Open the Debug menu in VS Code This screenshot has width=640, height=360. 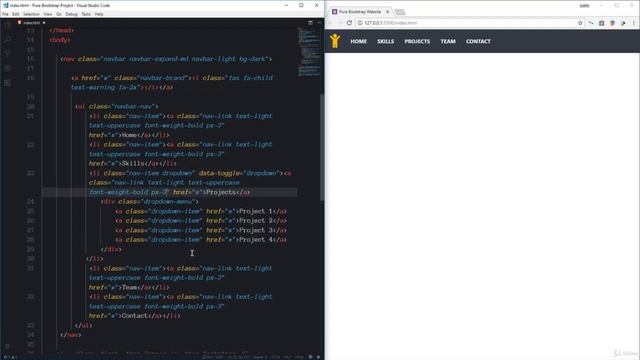(71, 14)
